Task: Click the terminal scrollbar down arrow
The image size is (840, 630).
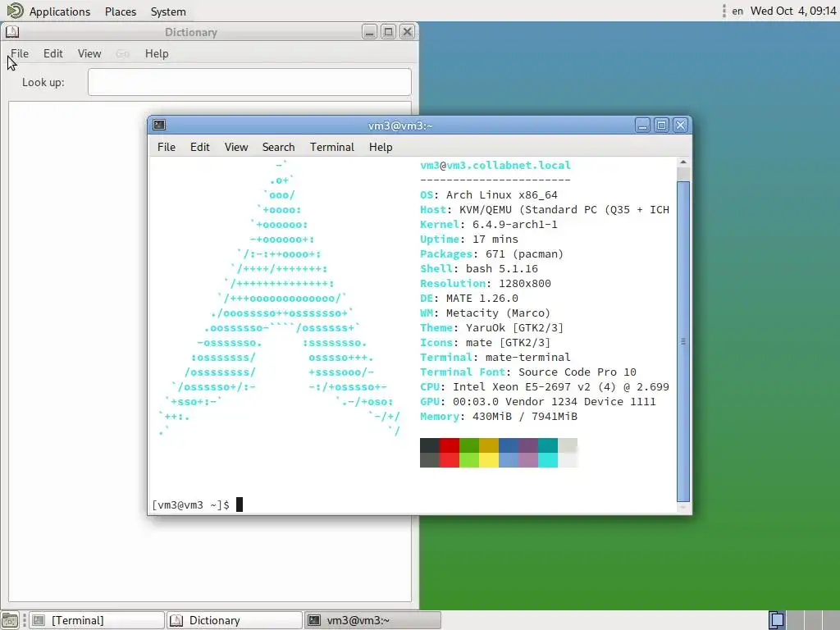Action: (683, 507)
